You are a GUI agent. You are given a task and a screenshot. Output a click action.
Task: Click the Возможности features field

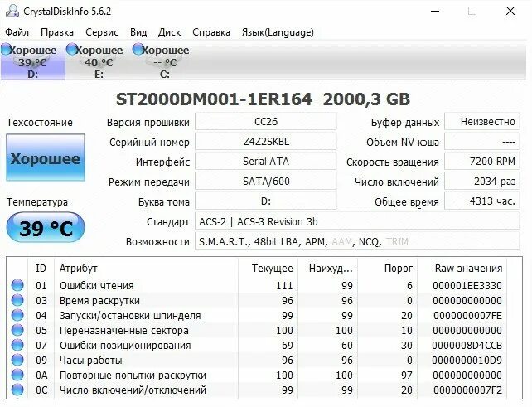click(x=357, y=241)
